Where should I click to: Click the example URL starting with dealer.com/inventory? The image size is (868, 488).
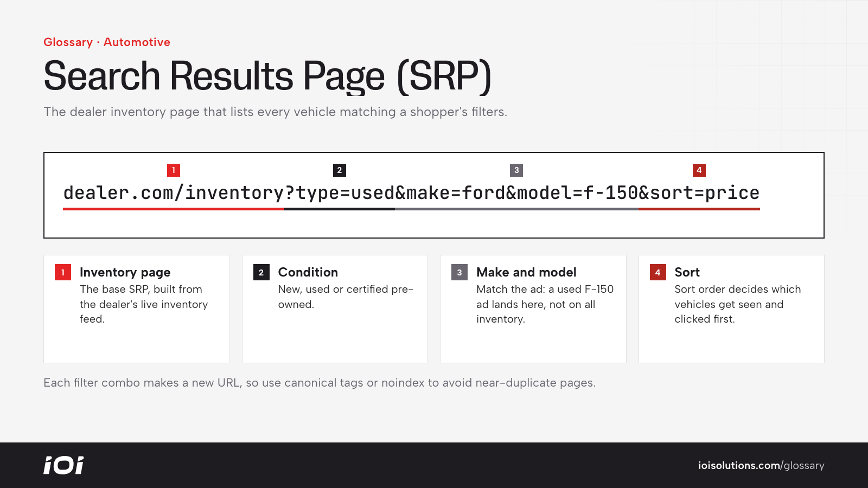(411, 193)
